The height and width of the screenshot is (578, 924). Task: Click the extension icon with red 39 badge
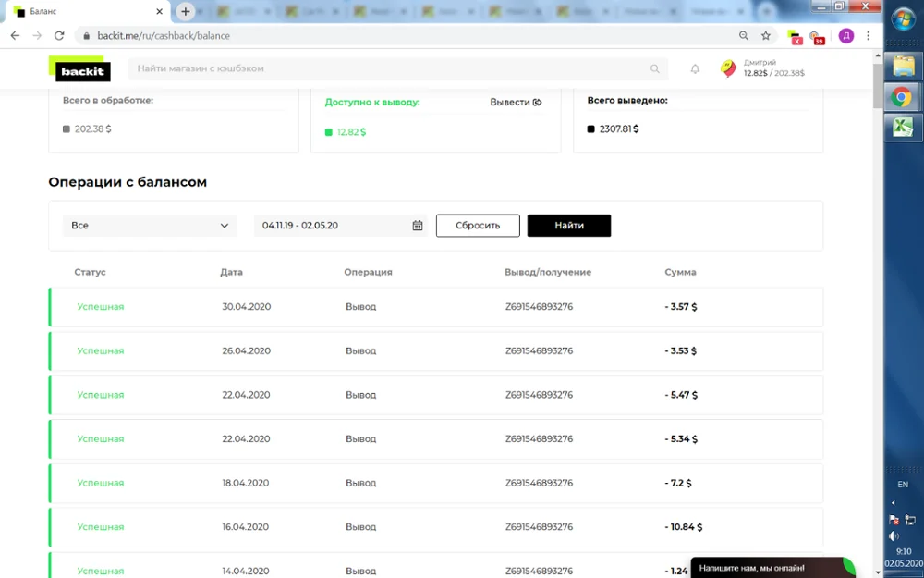click(817, 37)
